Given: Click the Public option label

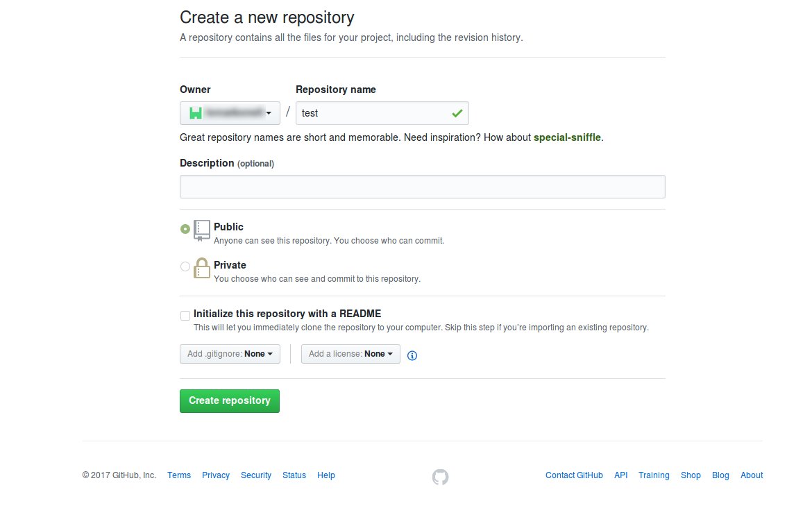Looking at the screenshot, I should click(x=228, y=227).
